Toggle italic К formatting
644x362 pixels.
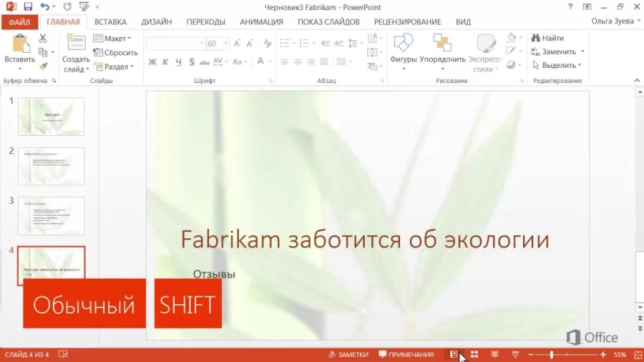(x=165, y=62)
